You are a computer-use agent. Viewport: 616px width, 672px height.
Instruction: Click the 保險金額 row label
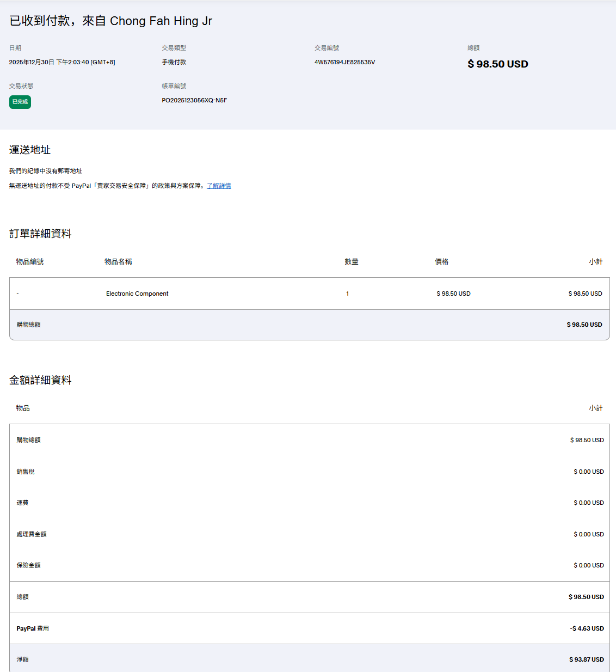tap(28, 565)
